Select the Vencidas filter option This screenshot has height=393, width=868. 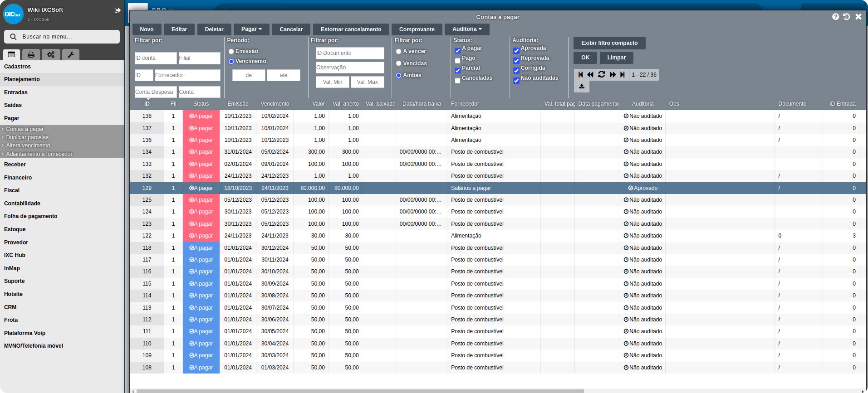pos(399,63)
